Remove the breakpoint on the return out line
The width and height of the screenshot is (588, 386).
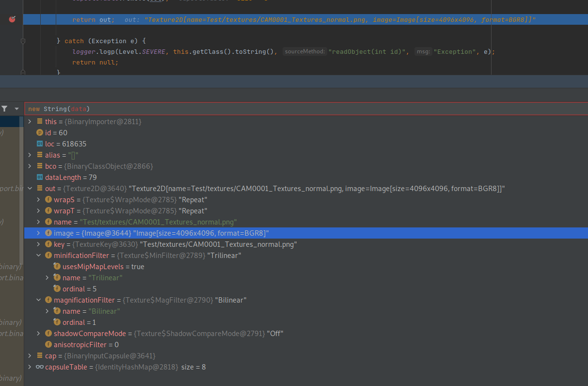click(12, 19)
